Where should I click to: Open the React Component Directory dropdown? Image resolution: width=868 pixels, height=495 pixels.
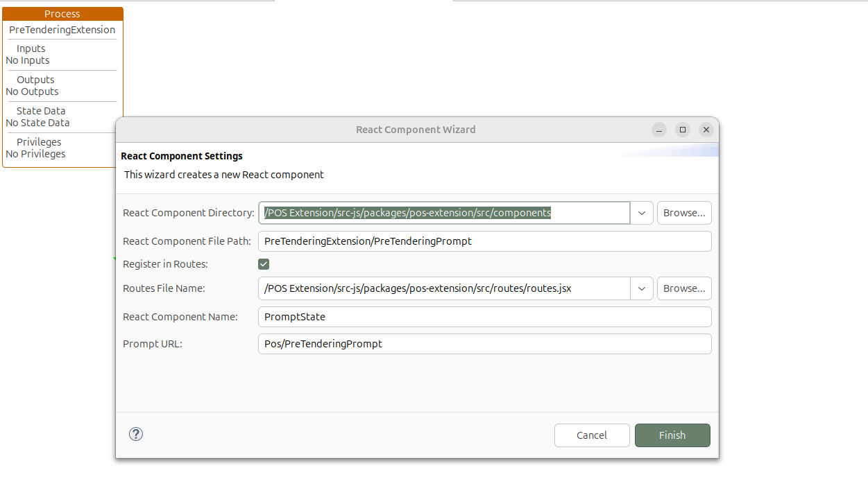(641, 213)
